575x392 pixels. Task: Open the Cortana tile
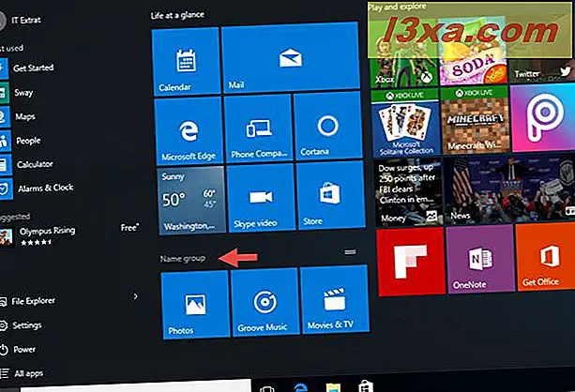328,125
